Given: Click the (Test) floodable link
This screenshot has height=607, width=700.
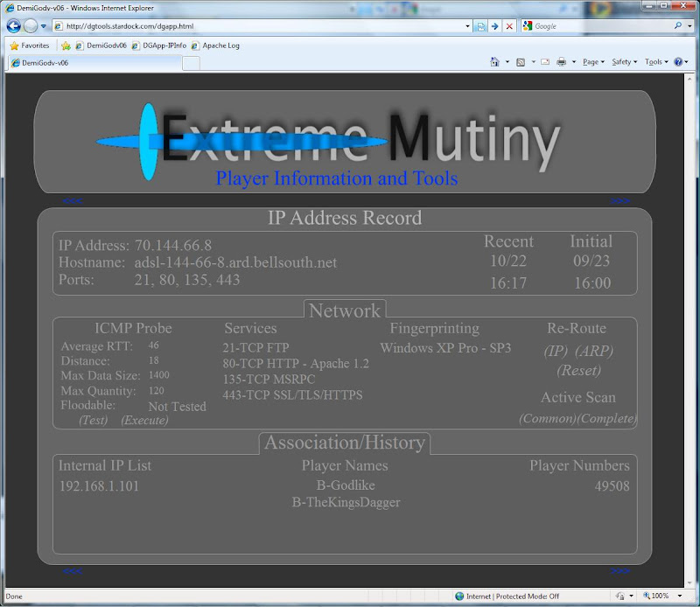Looking at the screenshot, I should click(94, 420).
